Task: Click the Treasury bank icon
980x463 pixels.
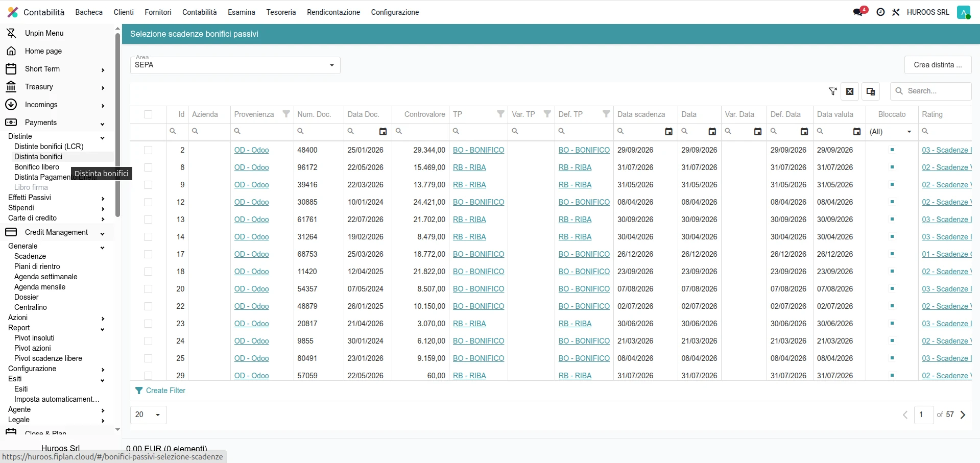Action: point(11,87)
